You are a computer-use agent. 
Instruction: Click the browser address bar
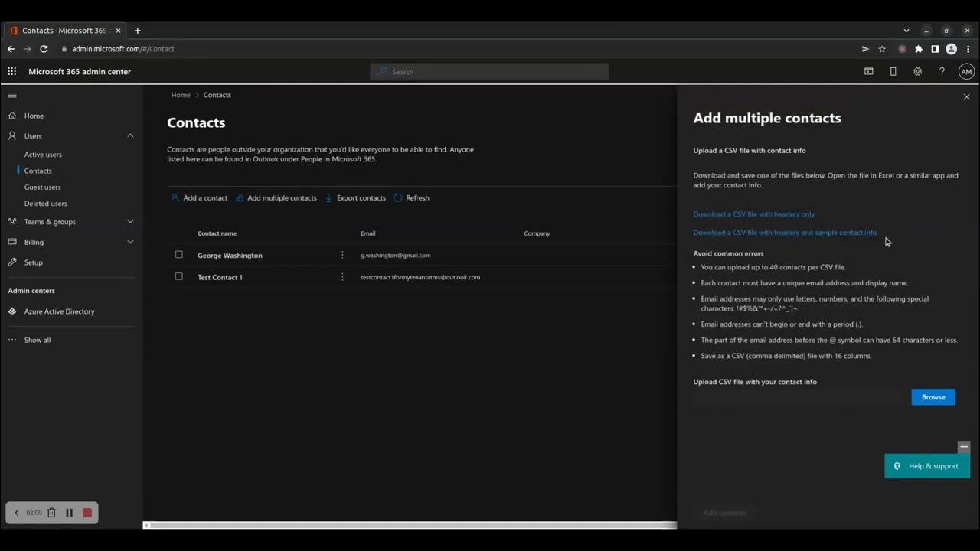(459, 48)
